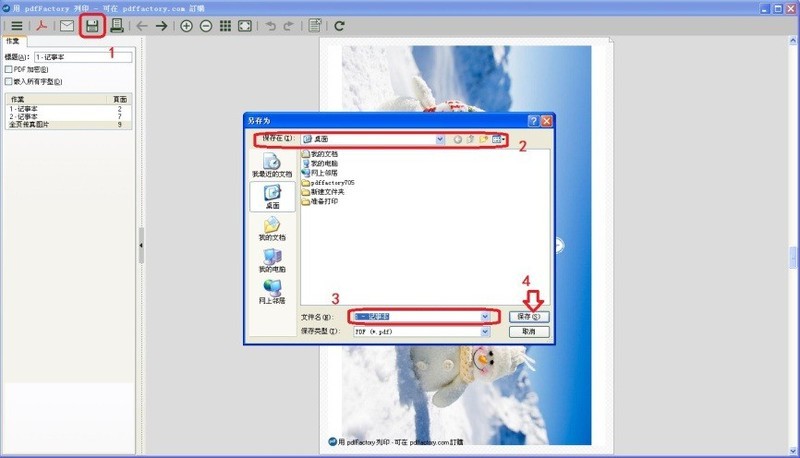Select the 作業 tab in left panel

[x=12, y=42]
